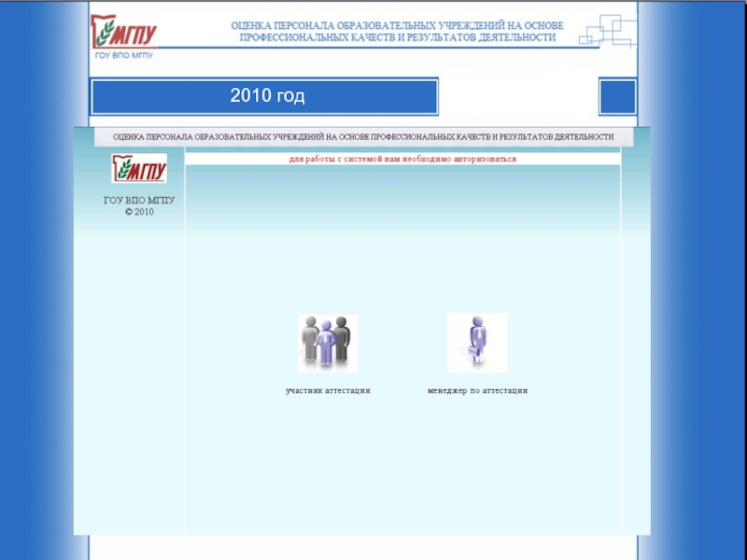Click the ГОУ ВПО МГПУ © 2010 sidebar text
Image resolution: width=747 pixels, height=560 pixels.
pyautogui.click(x=139, y=206)
